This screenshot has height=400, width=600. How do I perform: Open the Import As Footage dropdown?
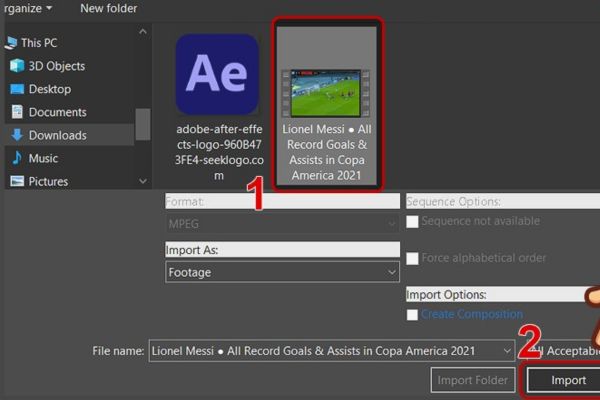[x=282, y=272]
